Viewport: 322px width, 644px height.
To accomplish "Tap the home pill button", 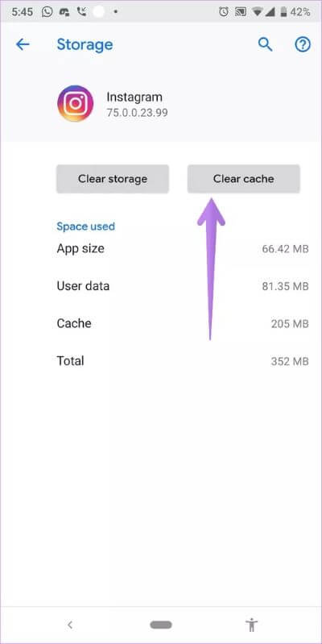I will [161, 625].
